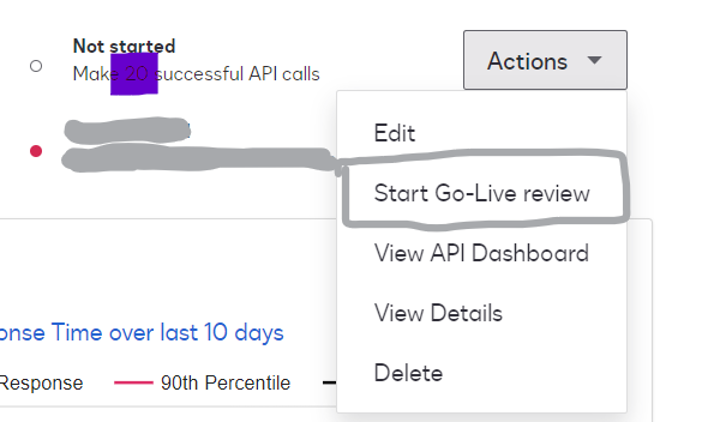This screenshot has height=422, width=720.
Task: Select View Details in the menu
Action: pos(438,313)
